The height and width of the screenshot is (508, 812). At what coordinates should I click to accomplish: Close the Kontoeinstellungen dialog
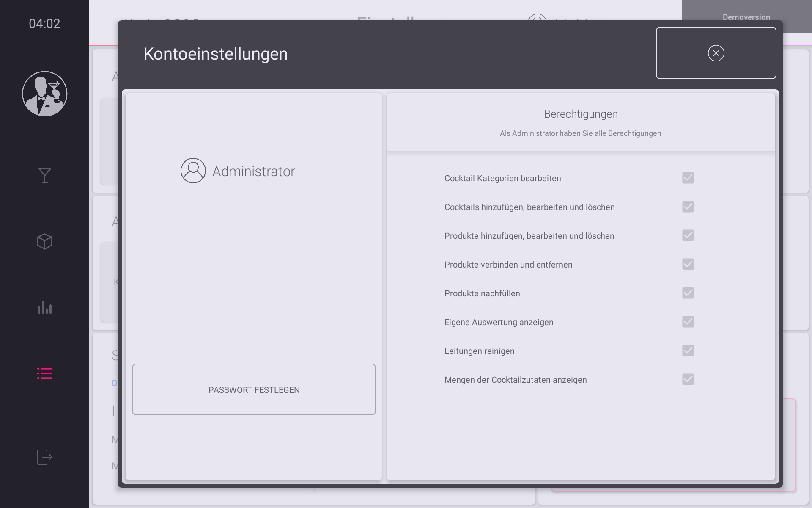click(716, 53)
